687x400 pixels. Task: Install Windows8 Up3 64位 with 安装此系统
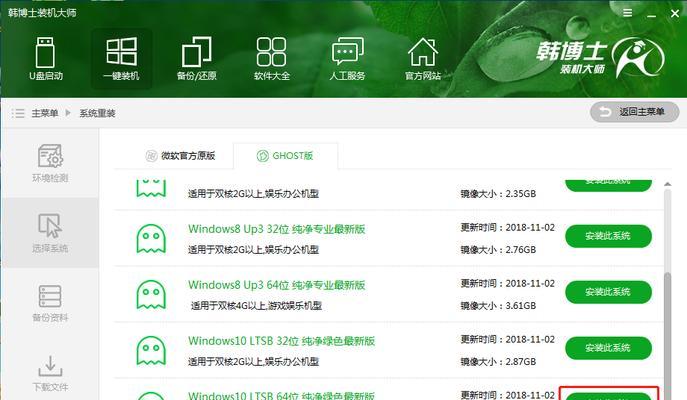coord(608,292)
